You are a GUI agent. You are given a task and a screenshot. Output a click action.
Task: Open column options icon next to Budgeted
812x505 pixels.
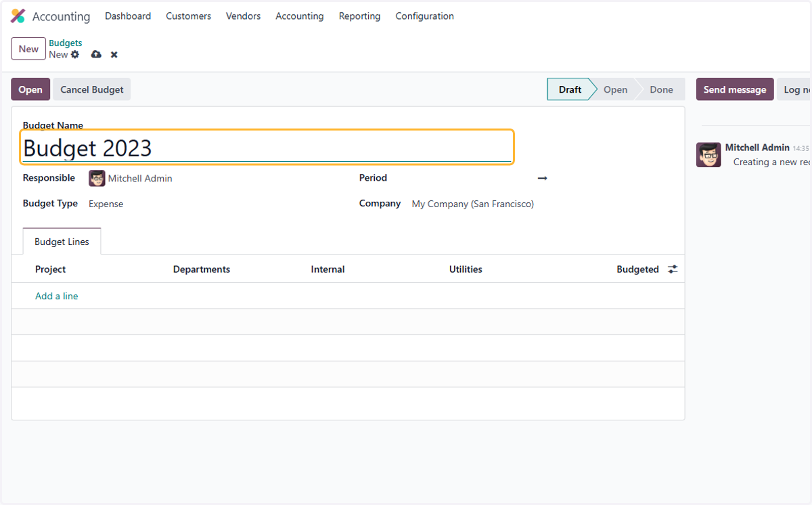(x=673, y=269)
